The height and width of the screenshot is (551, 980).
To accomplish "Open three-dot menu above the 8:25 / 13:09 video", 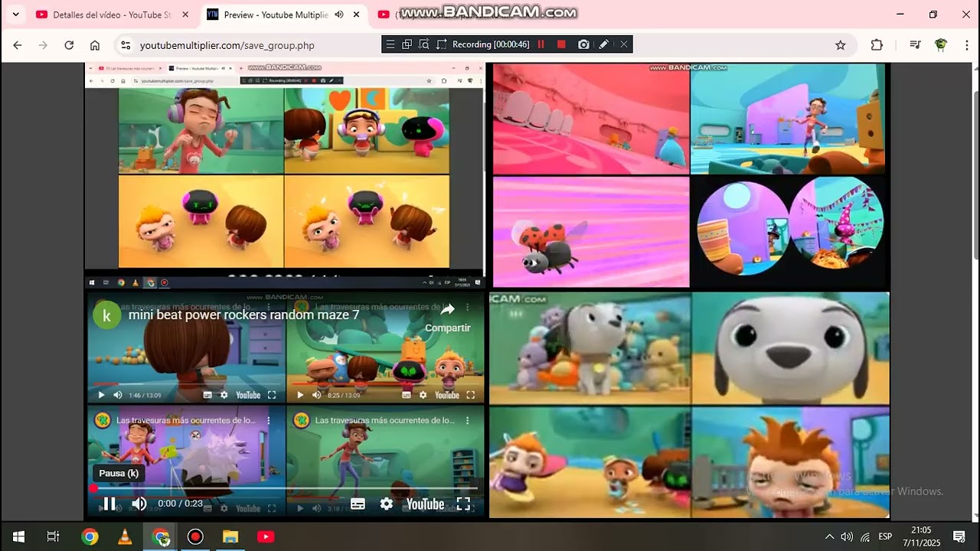I will [468, 308].
